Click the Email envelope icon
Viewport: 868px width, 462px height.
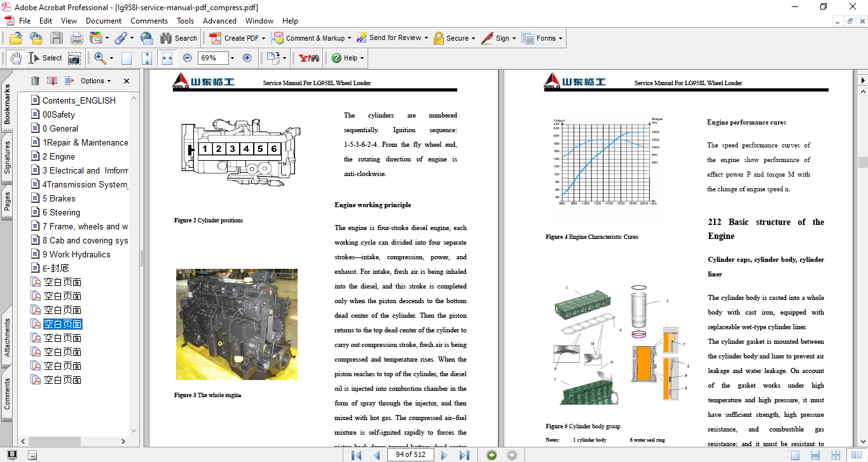146,38
